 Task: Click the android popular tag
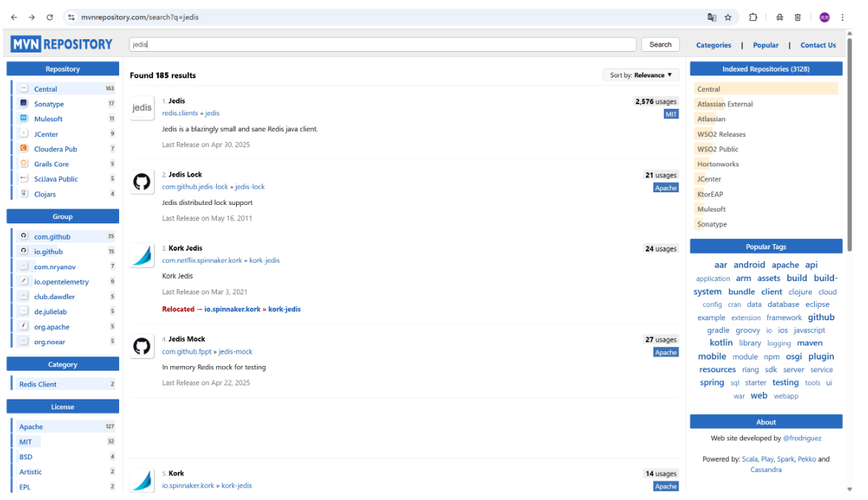749,265
